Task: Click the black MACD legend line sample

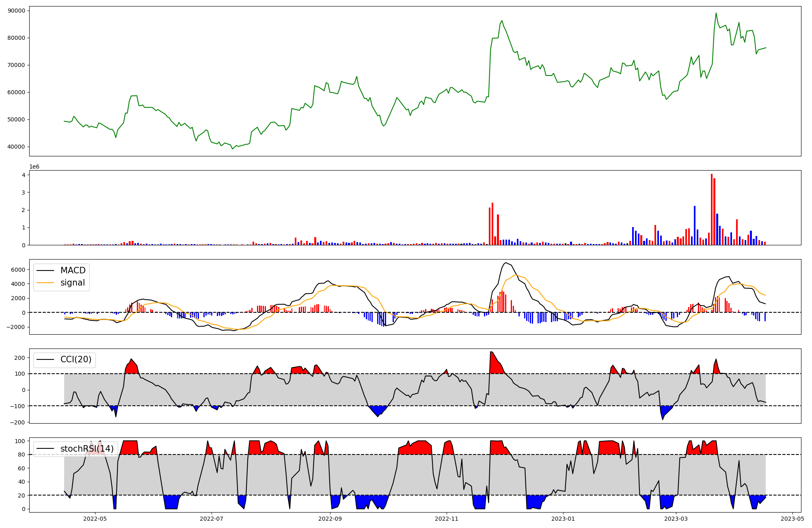Action: coord(45,270)
